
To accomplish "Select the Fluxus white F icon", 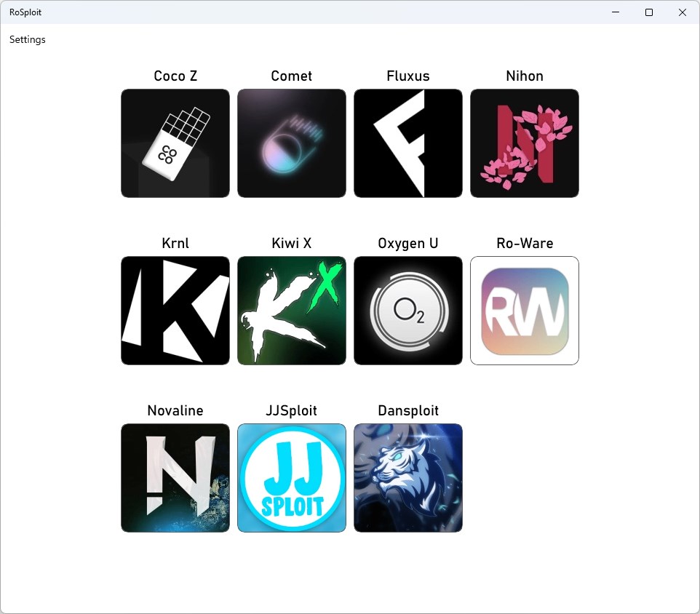I will (x=408, y=143).
